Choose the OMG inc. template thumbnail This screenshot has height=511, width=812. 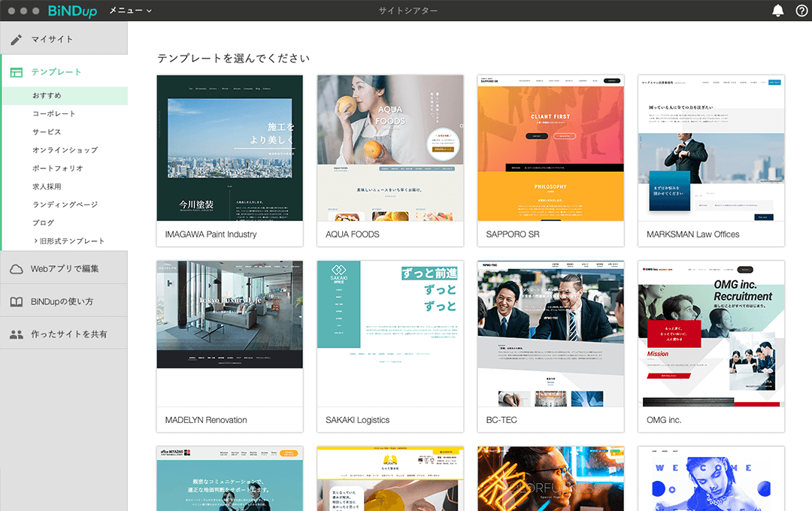pos(711,334)
